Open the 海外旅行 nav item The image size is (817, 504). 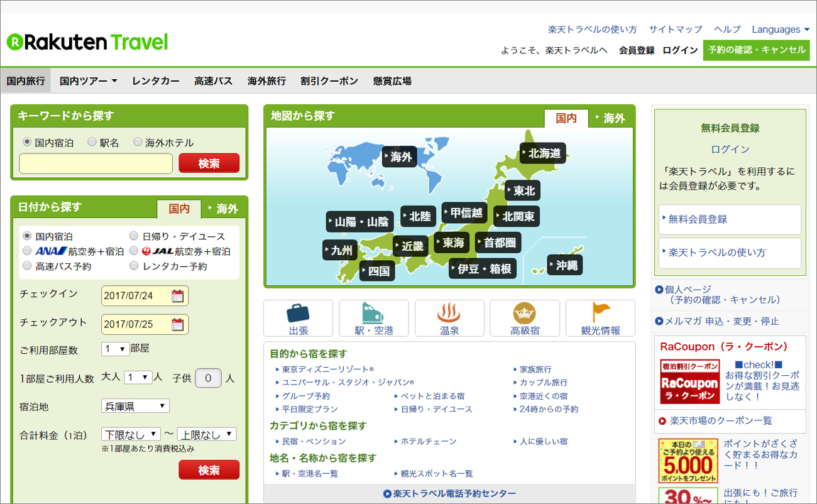click(266, 81)
